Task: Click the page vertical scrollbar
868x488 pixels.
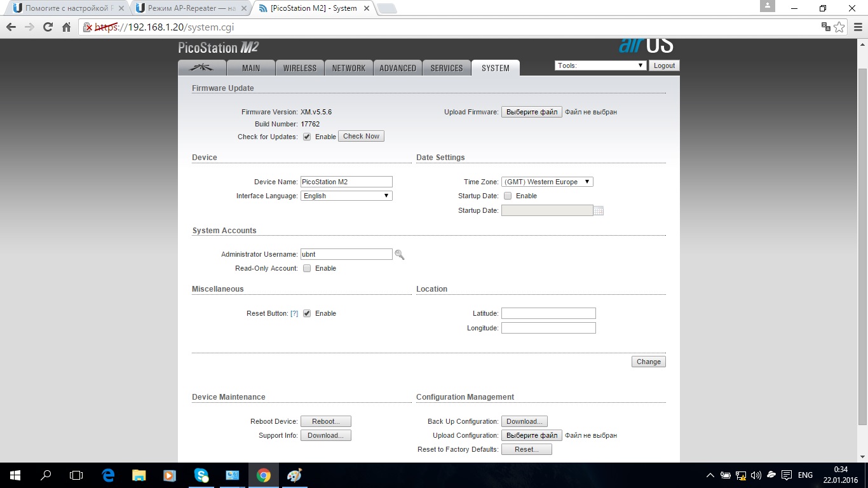Action: coord(862,248)
